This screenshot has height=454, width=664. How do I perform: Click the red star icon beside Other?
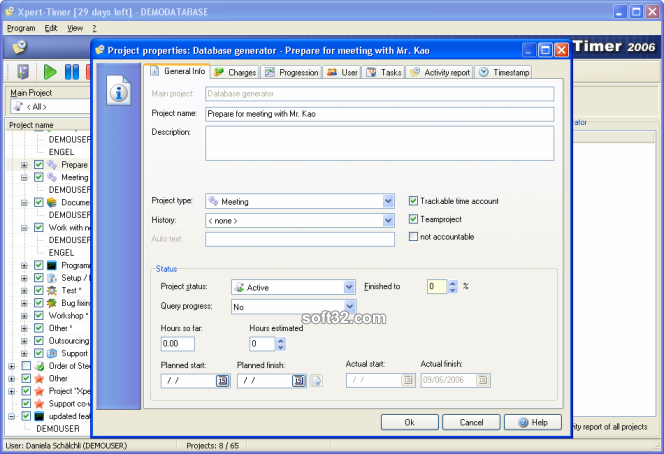[x=39, y=378]
